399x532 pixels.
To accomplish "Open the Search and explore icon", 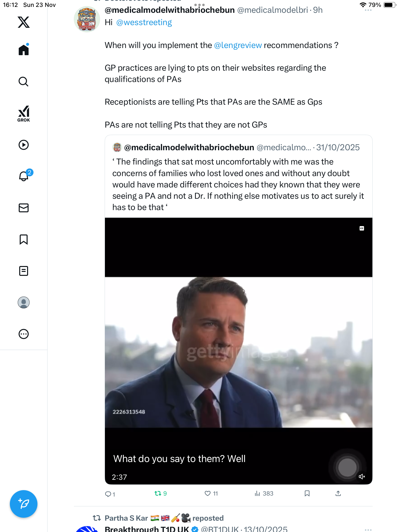I will pyautogui.click(x=24, y=82).
